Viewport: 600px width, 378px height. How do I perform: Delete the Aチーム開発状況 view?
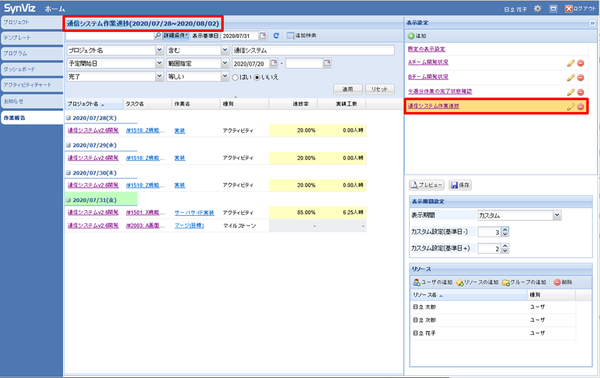pyautogui.click(x=580, y=63)
